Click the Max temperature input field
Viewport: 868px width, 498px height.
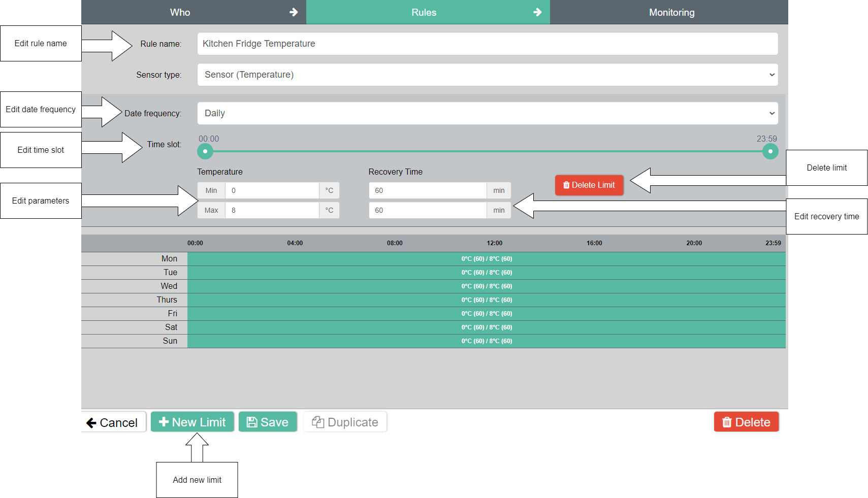[272, 210]
